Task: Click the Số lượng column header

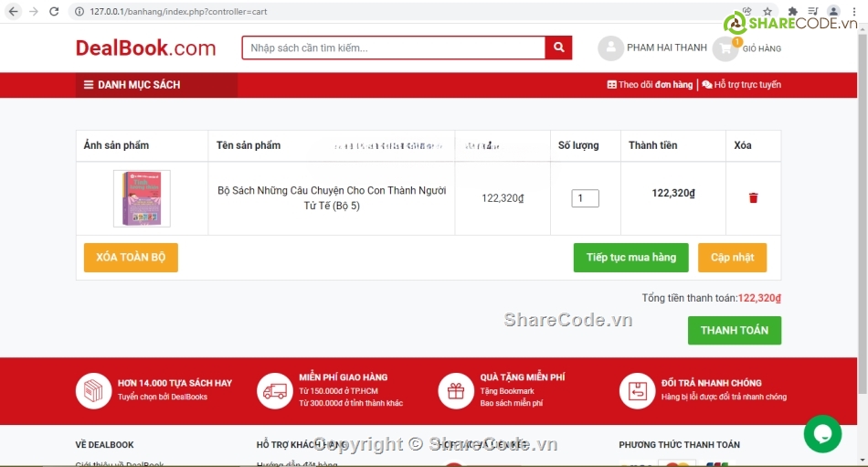Action: point(578,145)
